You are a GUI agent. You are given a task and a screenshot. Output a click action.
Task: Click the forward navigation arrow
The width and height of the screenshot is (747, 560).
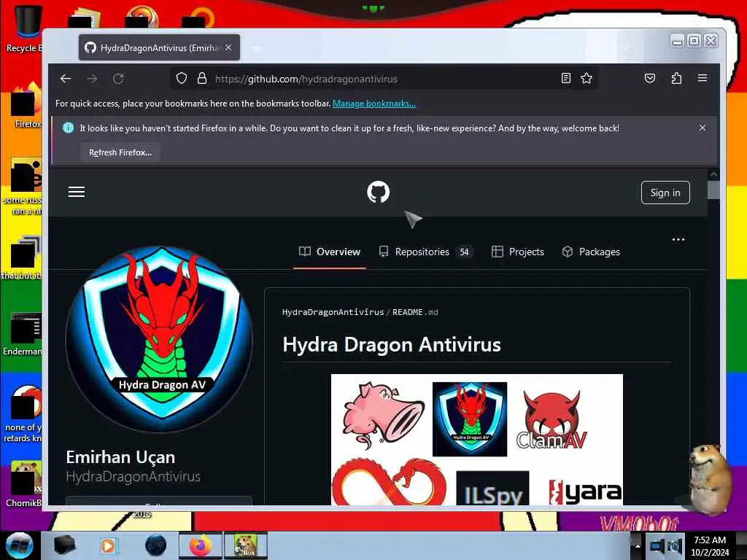[x=92, y=79]
